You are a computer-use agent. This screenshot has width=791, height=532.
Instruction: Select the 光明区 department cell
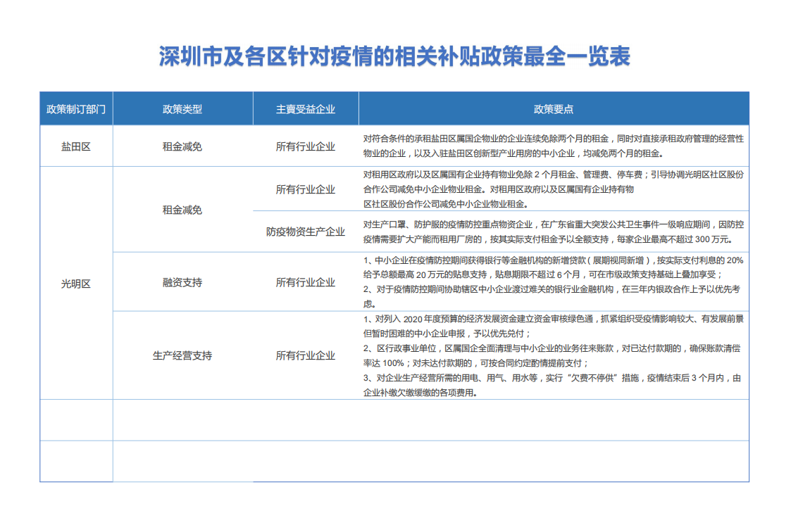(76, 284)
